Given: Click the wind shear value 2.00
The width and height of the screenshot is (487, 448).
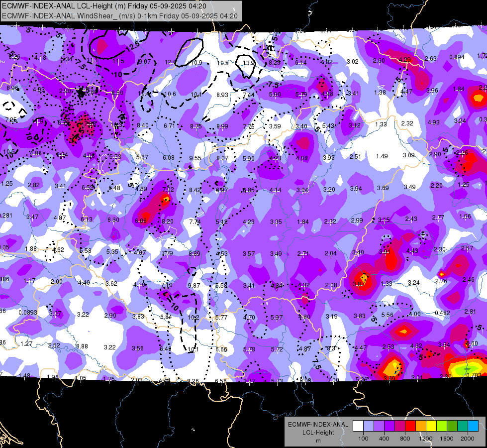Looking at the screenshot, I should tap(57, 282).
